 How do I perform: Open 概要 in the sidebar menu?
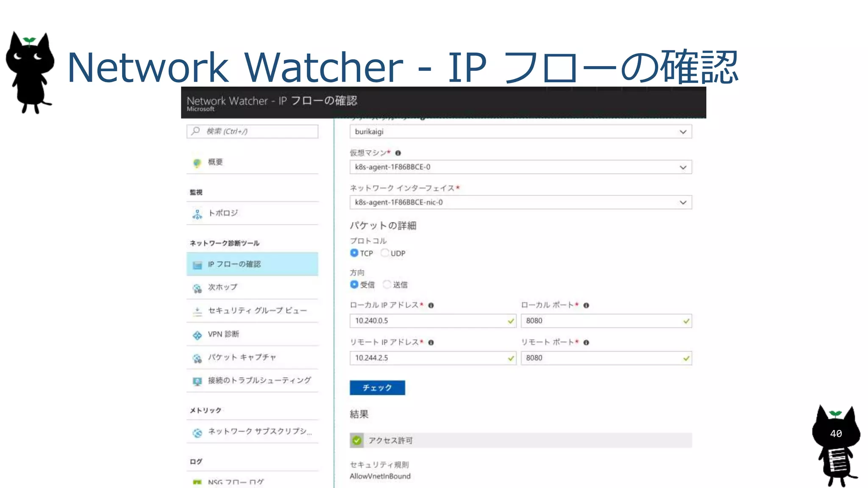point(252,162)
